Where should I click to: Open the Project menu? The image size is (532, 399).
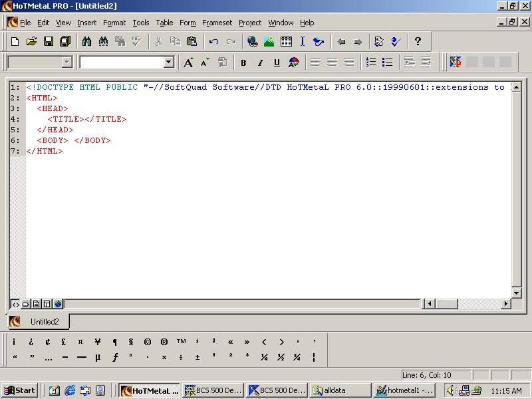pos(250,23)
